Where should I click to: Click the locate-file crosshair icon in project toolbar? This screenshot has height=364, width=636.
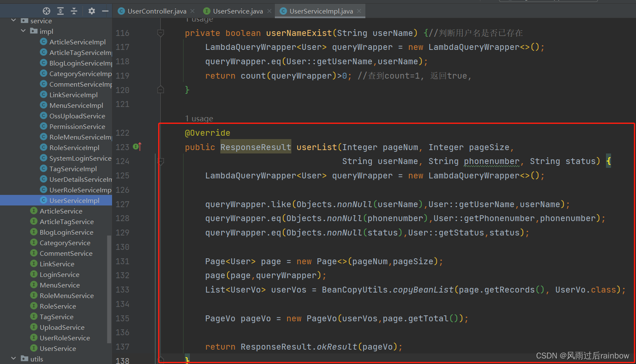pos(47,11)
